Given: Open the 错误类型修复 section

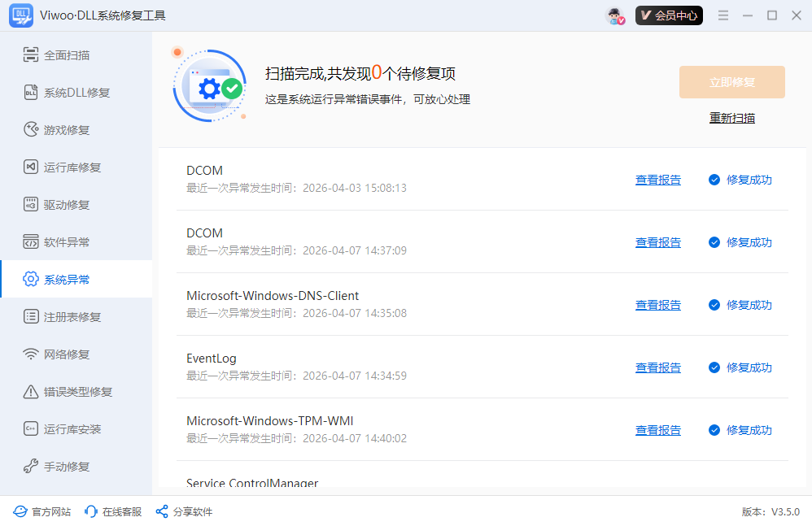Looking at the screenshot, I should (x=77, y=392).
